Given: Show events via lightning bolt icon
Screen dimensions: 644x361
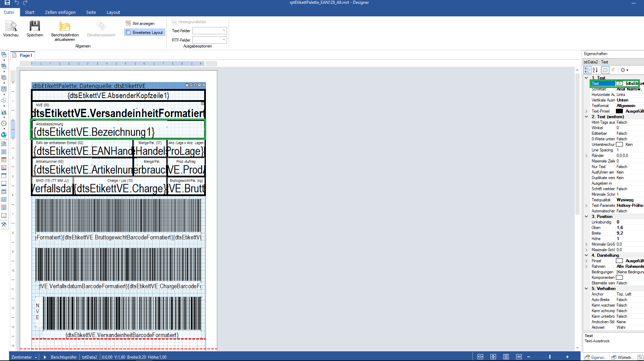Looking at the screenshot, I should pos(613,70).
